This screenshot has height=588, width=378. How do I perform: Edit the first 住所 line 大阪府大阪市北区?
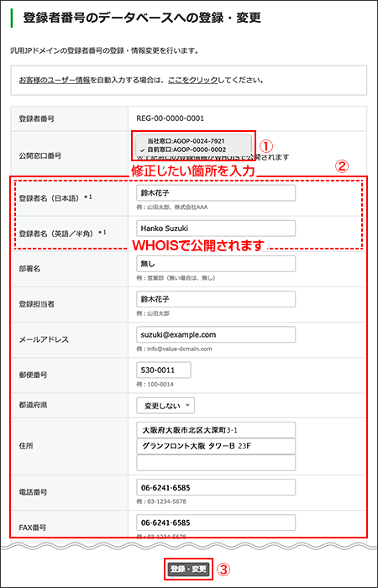pos(216,430)
